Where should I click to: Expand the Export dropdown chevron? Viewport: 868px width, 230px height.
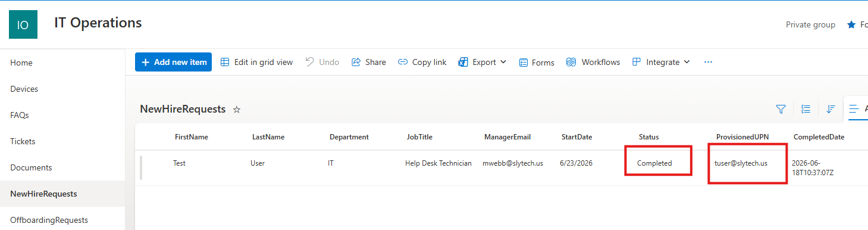point(503,62)
